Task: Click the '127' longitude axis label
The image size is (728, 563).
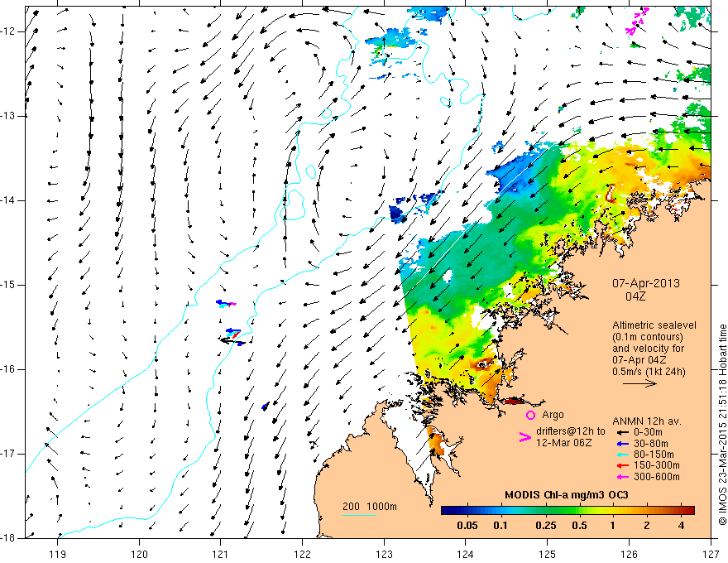Action: (x=711, y=555)
